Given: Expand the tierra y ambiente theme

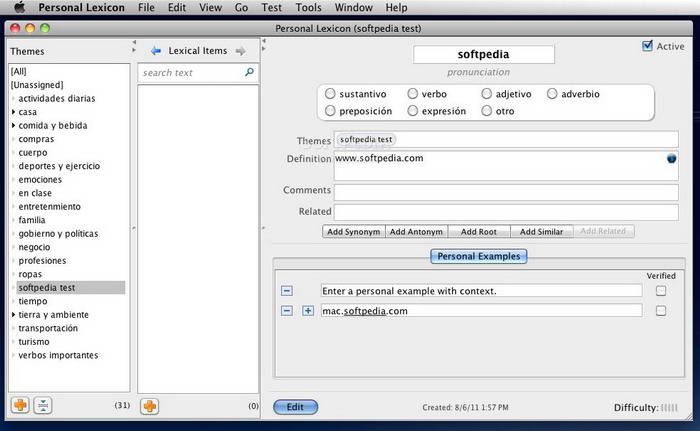Looking at the screenshot, I should coord(13,314).
